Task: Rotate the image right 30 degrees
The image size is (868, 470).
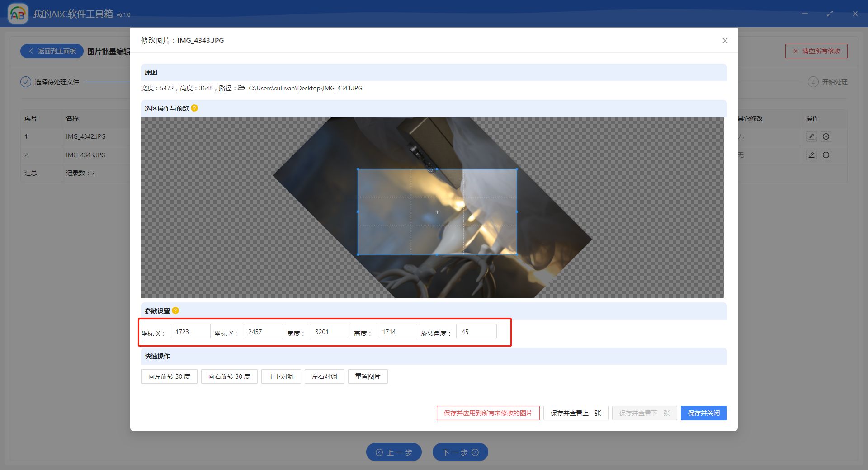Action: [229, 376]
